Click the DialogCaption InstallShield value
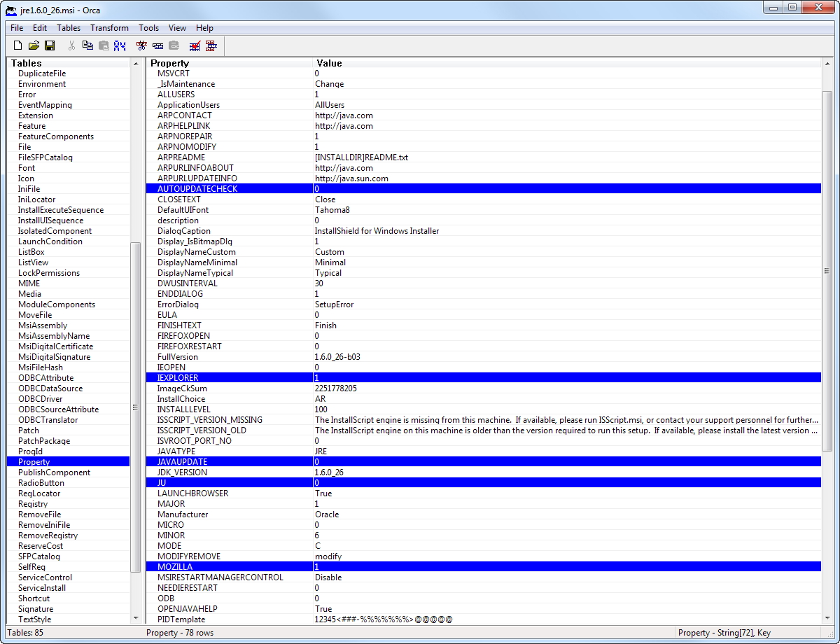Screen dimensions: 840x644 point(377,231)
